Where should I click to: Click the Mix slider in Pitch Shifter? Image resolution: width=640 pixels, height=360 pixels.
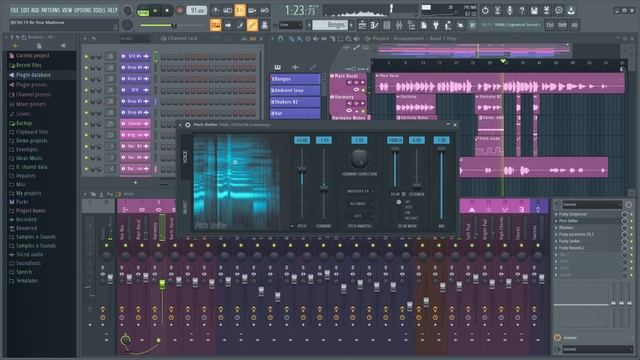click(x=441, y=183)
